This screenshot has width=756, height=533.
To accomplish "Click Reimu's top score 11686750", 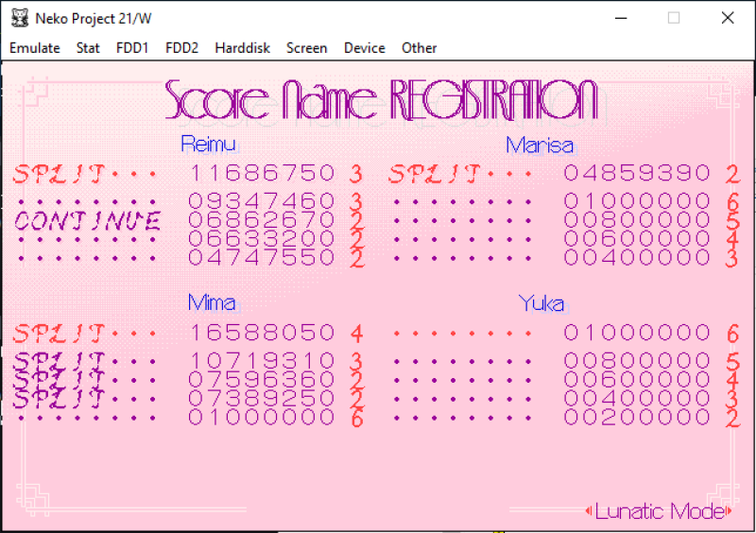I will point(263,173).
